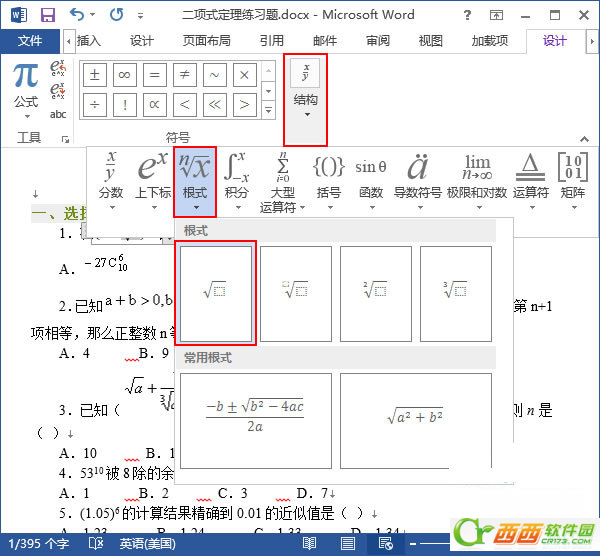Open the 积分 (Integral) dropdown

pos(236,181)
